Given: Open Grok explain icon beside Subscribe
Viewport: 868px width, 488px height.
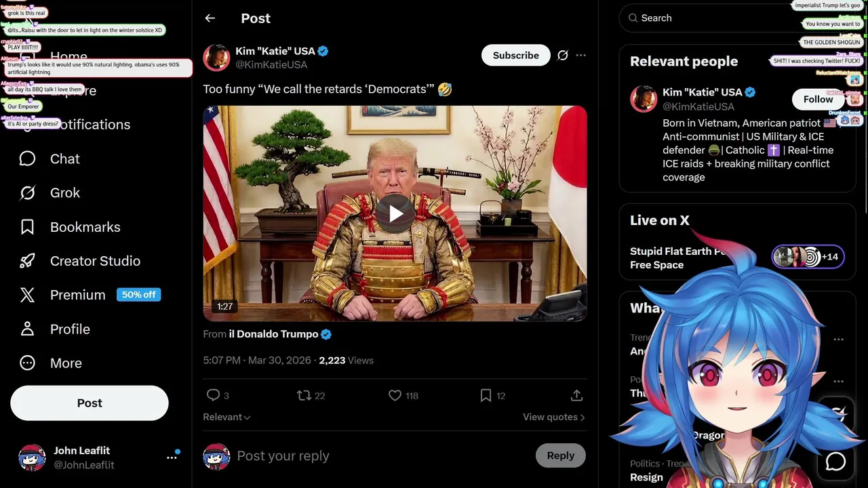Looking at the screenshot, I should (562, 56).
